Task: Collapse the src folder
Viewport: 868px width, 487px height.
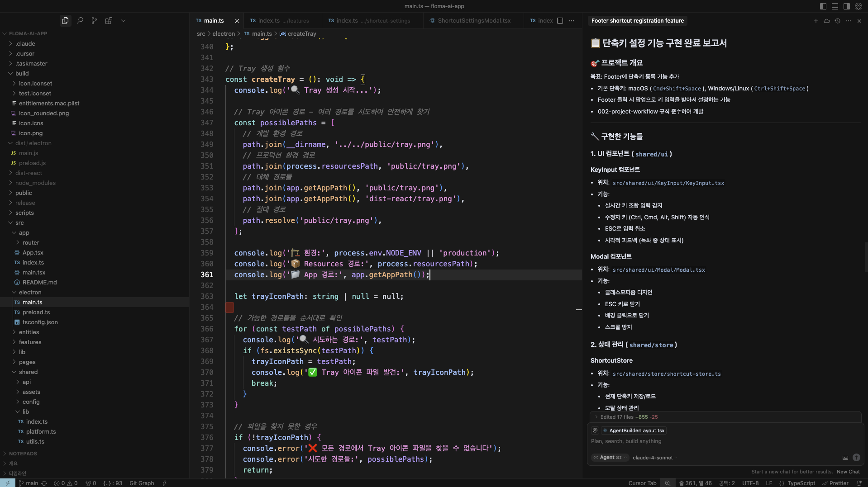Action: click(x=19, y=223)
